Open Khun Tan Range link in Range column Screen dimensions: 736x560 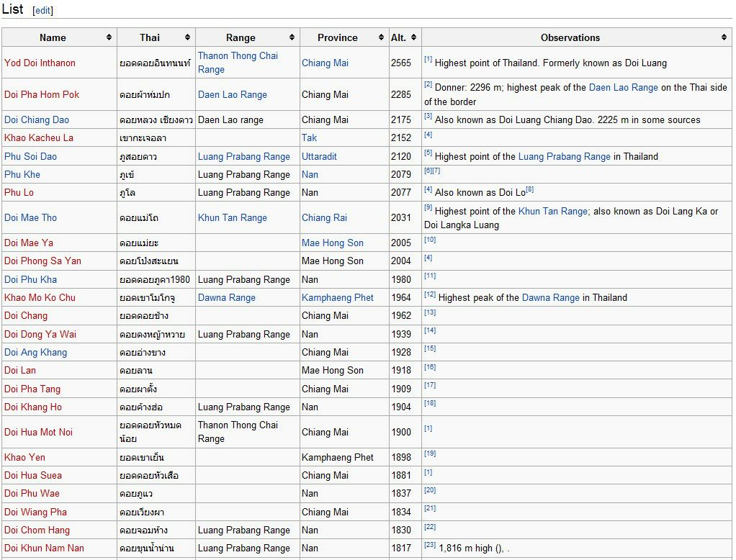pyautogui.click(x=233, y=217)
